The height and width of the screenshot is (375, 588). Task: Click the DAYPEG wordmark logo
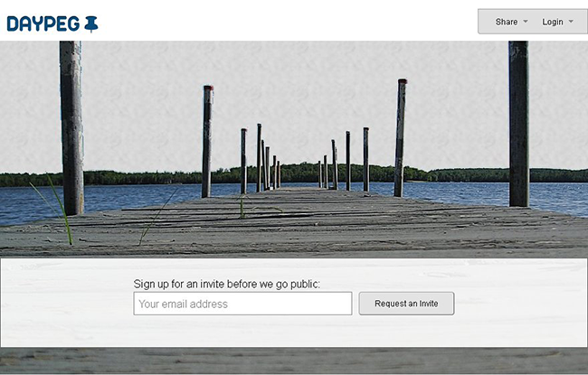pyautogui.click(x=43, y=23)
